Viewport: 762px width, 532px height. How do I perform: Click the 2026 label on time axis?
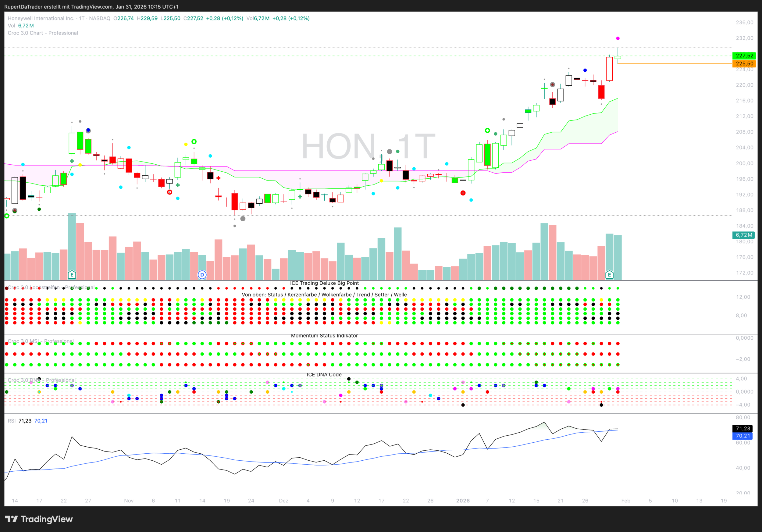click(463, 501)
